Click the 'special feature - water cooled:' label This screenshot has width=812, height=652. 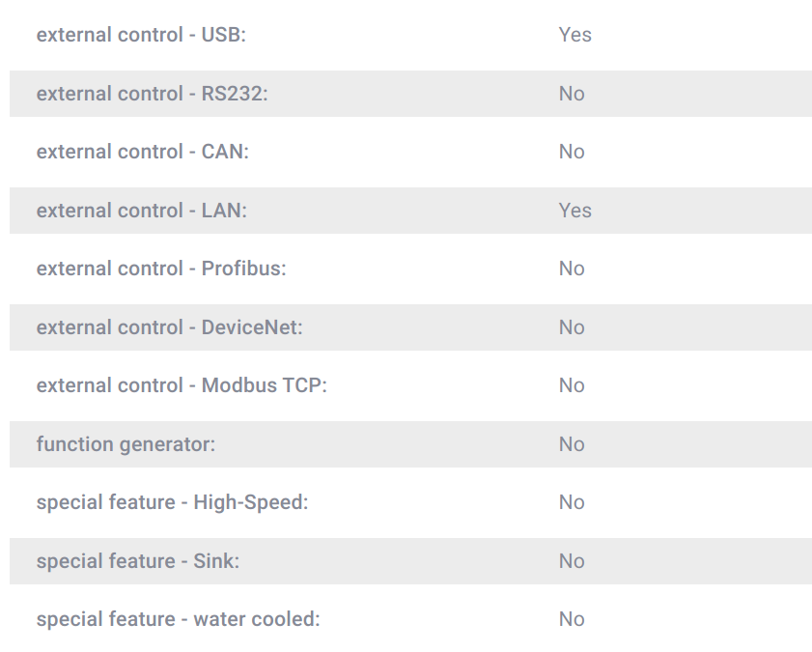click(x=179, y=619)
